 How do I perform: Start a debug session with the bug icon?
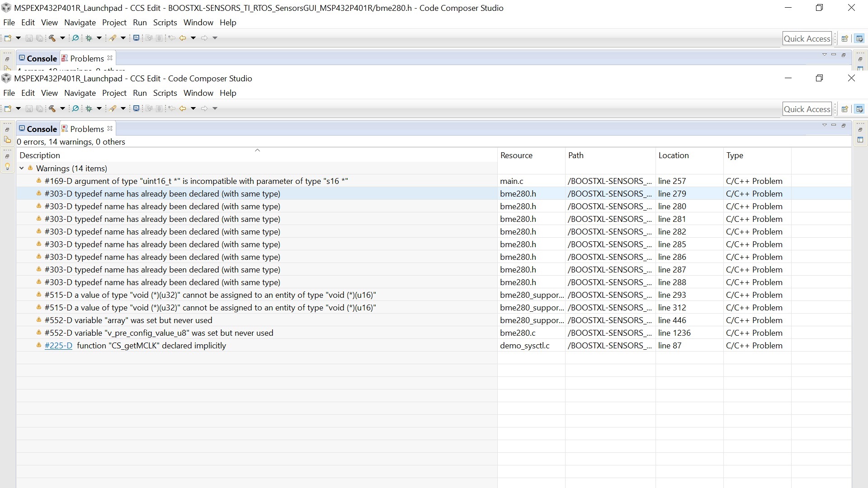pos(89,108)
